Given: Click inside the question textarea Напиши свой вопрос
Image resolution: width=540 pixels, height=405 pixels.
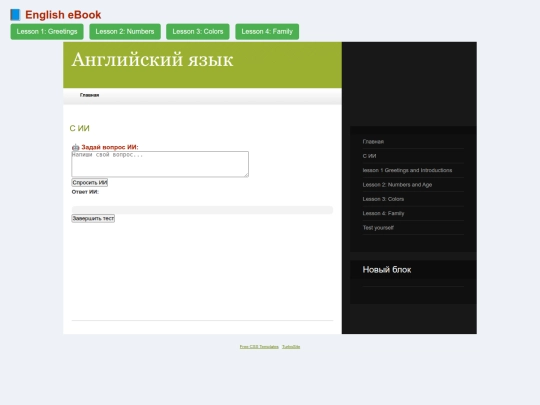Looking at the screenshot, I should tap(160, 164).
